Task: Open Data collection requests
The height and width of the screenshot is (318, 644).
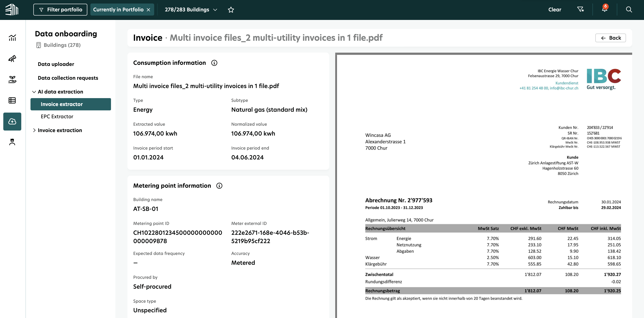Action: click(x=68, y=78)
